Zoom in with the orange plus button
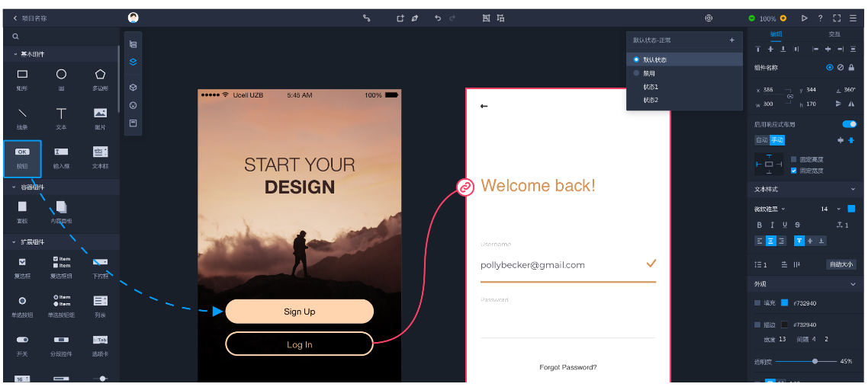The height and width of the screenshot is (387, 868). pyautogui.click(x=783, y=18)
